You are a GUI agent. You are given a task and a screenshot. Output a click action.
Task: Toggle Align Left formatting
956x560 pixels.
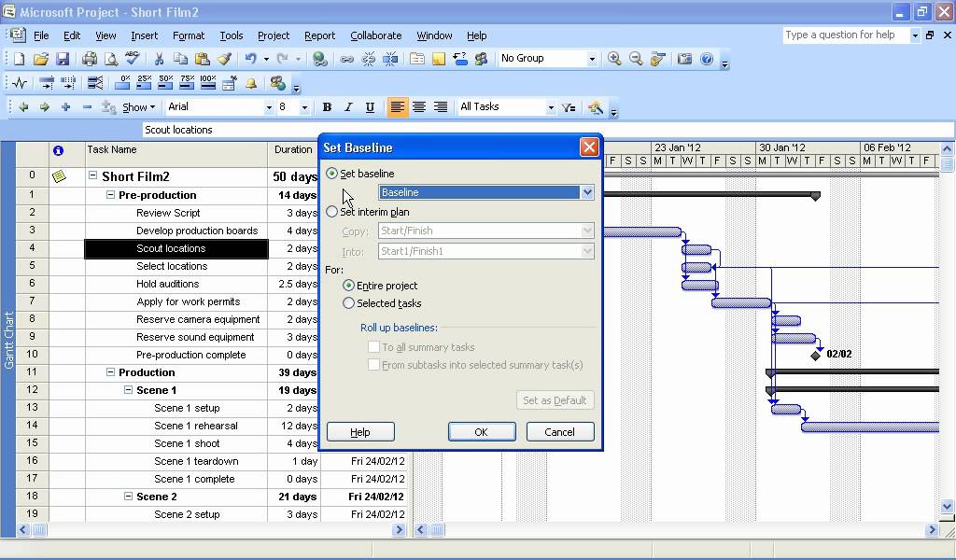click(397, 107)
